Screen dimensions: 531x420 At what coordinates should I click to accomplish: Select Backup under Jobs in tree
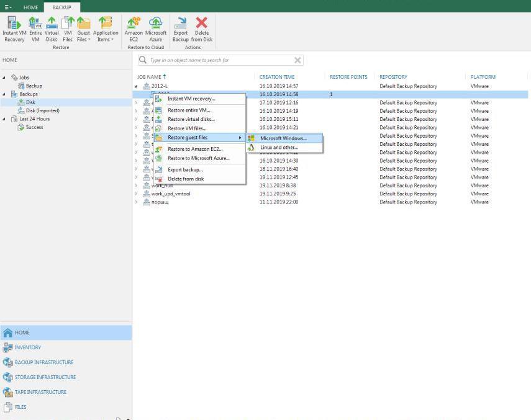click(34, 86)
